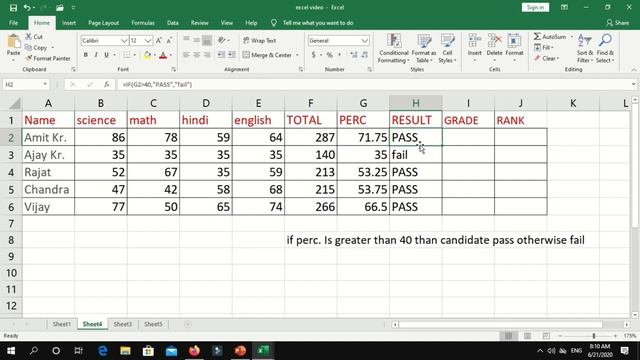
Task: Switch to the Insert ribbon tab
Action: pos(69,23)
